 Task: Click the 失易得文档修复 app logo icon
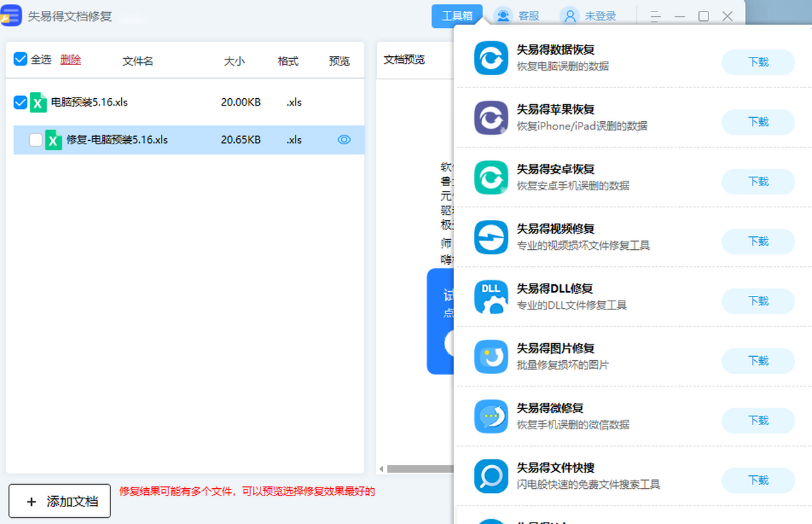(12, 15)
